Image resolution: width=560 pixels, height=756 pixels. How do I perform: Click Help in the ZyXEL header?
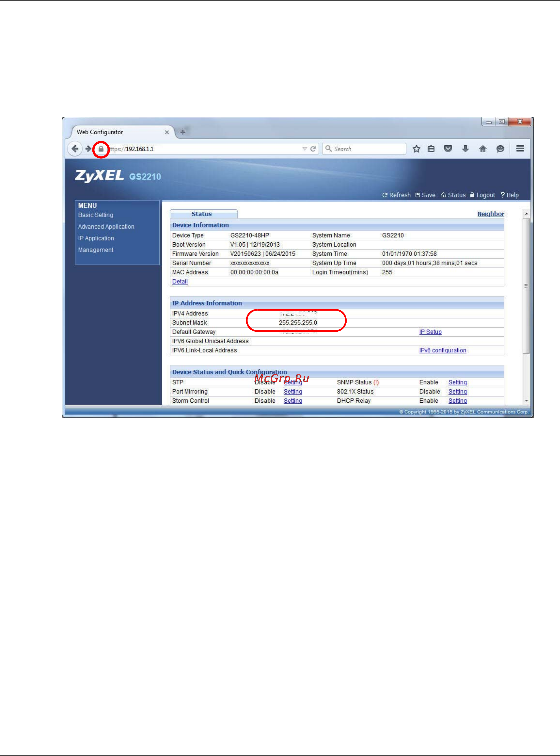[x=509, y=195]
